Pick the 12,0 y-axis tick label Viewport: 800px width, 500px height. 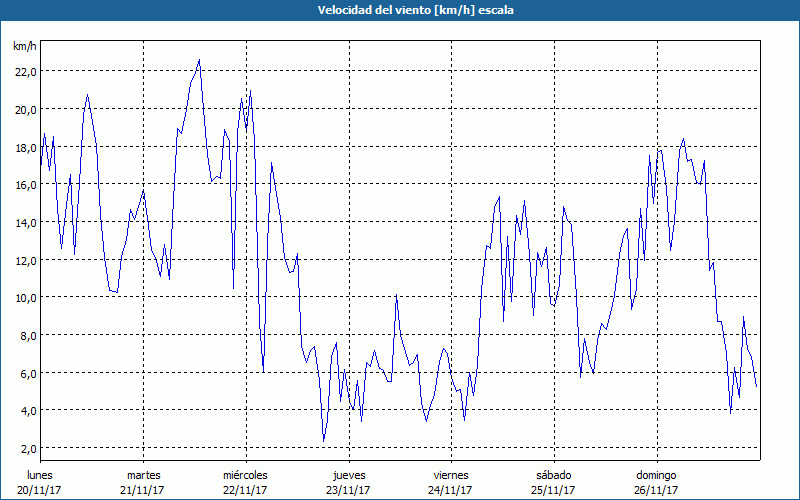click(25, 260)
